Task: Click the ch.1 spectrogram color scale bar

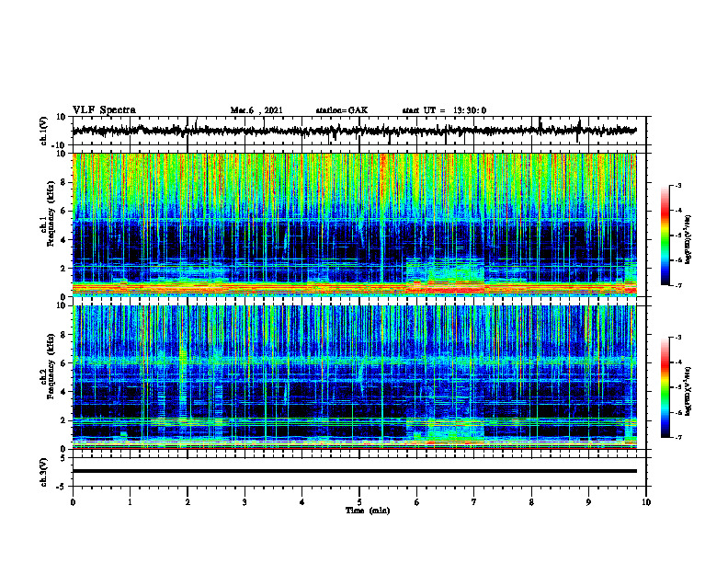Action: [665, 236]
